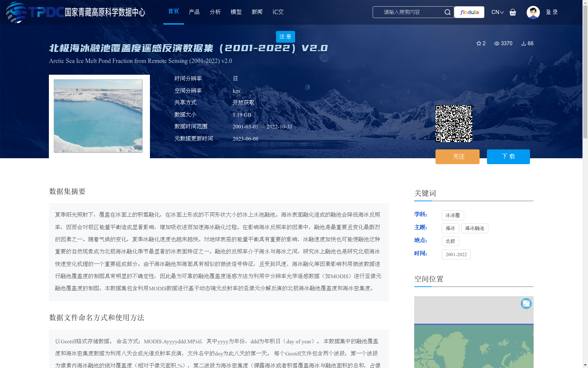588x368 pixels.
Task: Select the 2001-2022 time keyword tag
Action: (x=456, y=254)
